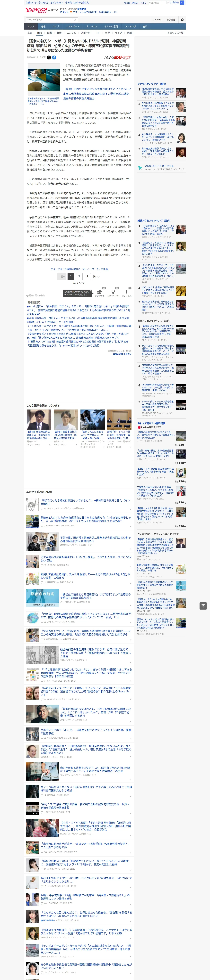Select the 国際 category
This screenshot has width=210, height=980.
point(49,33)
